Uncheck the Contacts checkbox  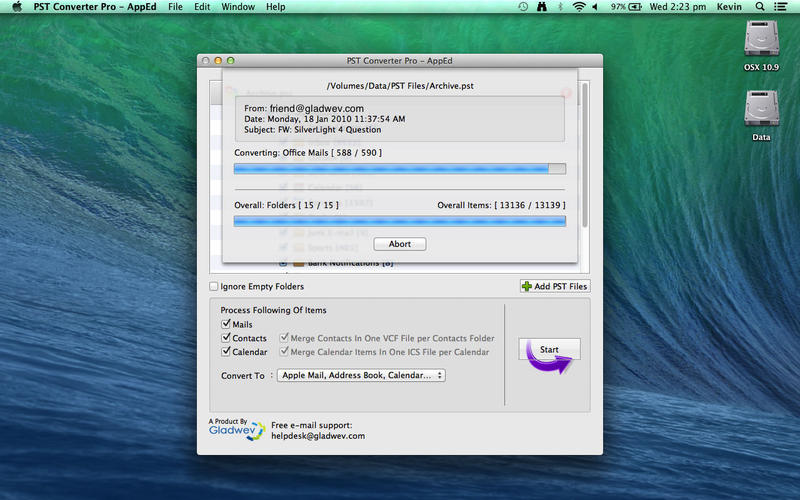click(x=226, y=338)
